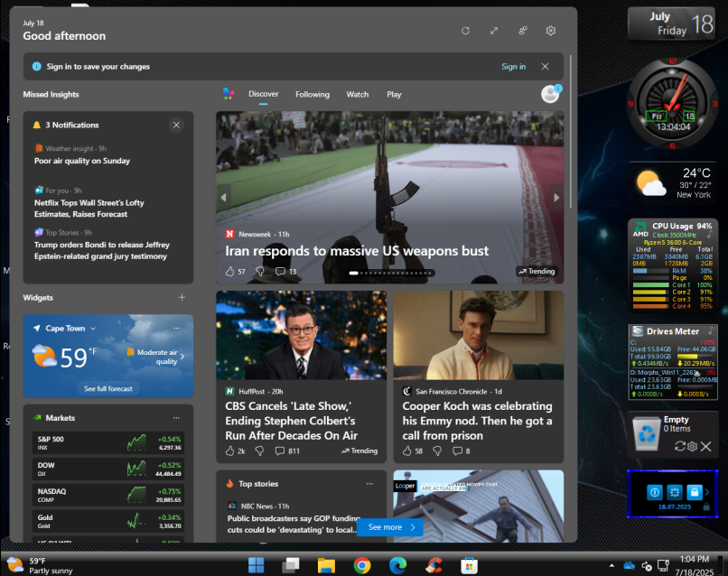Open Task View on the taskbar
The image size is (728, 576).
[291, 565]
